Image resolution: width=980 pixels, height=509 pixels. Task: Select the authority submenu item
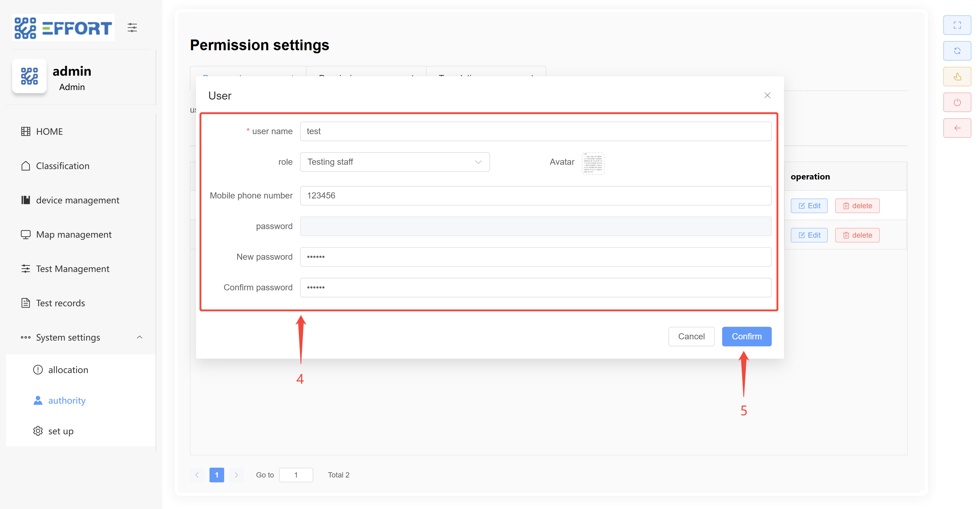pos(66,401)
